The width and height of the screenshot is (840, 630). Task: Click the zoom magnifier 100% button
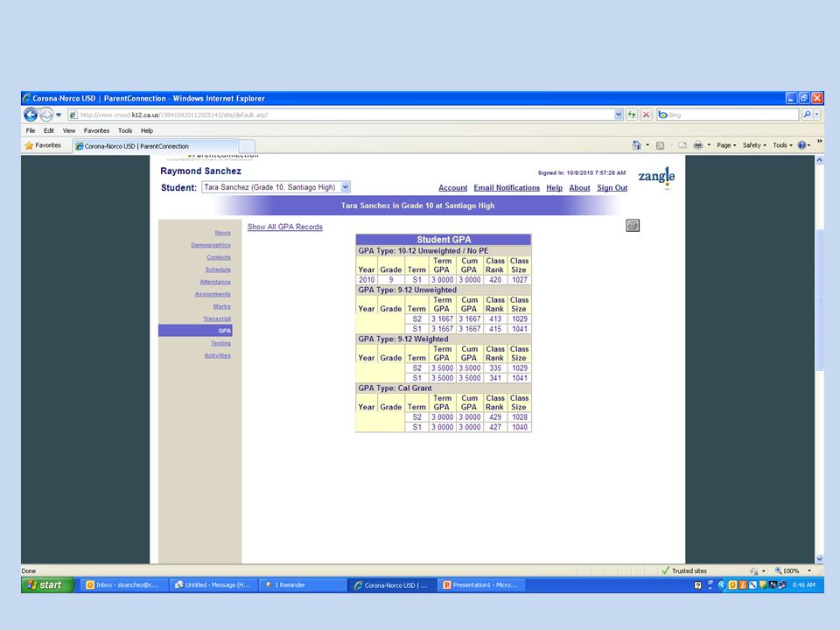coord(787,571)
